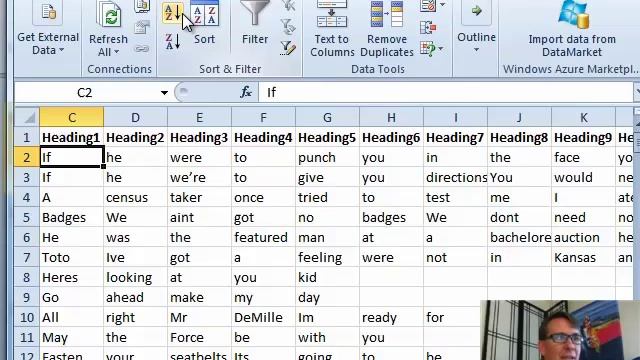Select the cell containing Force
Image resolution: width=640 pixels, height=360 pixels.
pyautogui.click(x=199, y=338)
